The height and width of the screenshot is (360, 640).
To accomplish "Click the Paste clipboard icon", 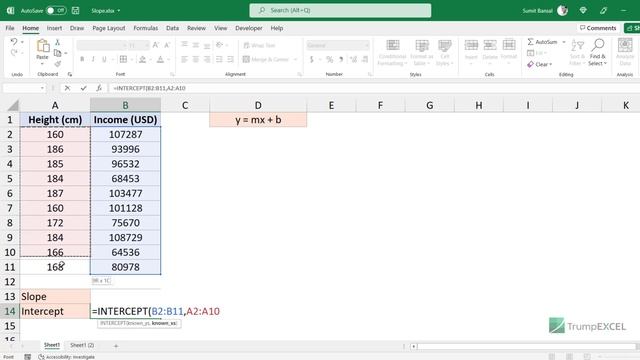I will (x=42, y=47).
